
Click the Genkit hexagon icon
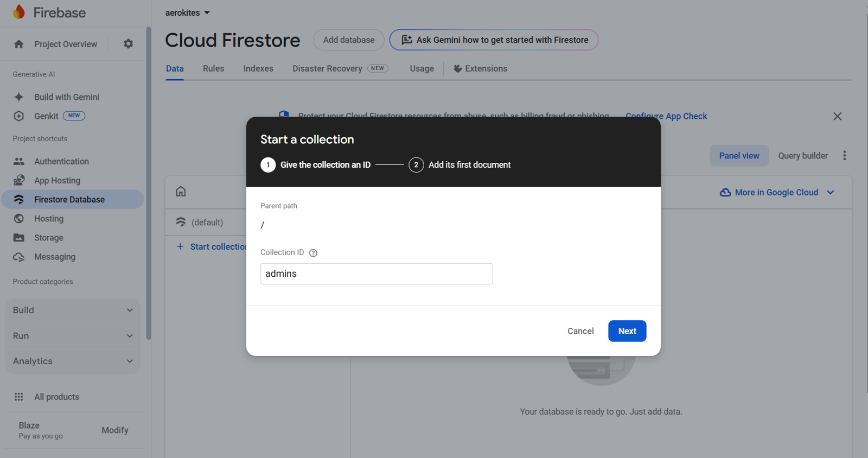coord(19,116)
